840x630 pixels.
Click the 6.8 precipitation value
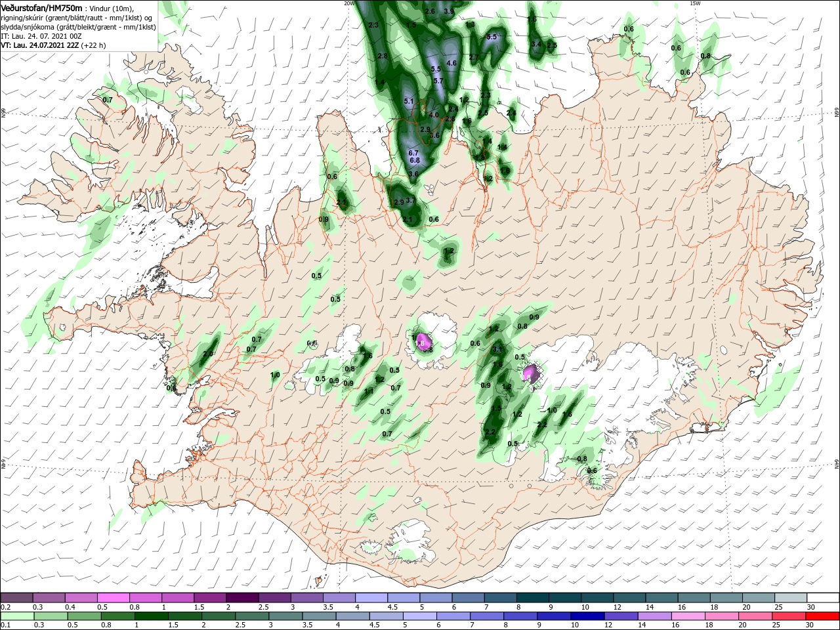coord(415,160)
